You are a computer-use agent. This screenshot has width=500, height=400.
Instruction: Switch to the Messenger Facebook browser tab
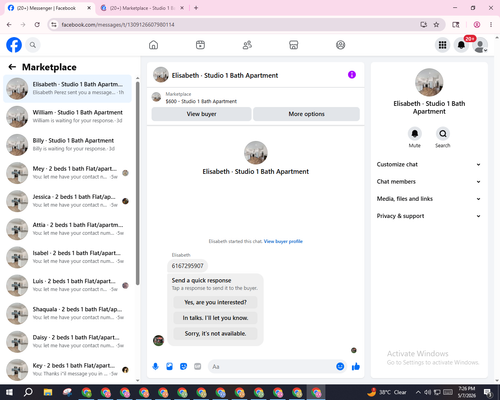pyautogui.click(x=50, y=8)
